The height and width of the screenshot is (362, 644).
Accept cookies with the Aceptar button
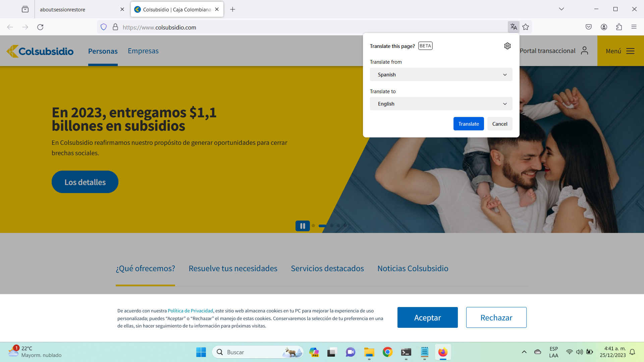[x=427, y=317]
